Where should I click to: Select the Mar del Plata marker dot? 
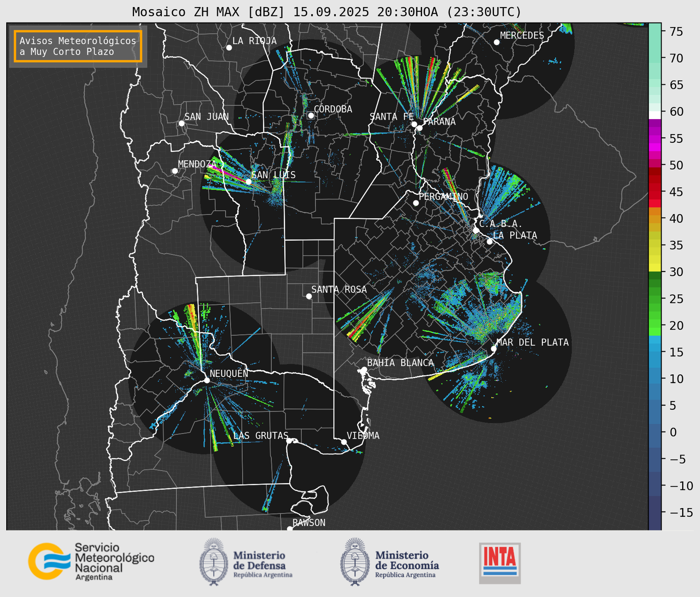click(x=493, y=349)
